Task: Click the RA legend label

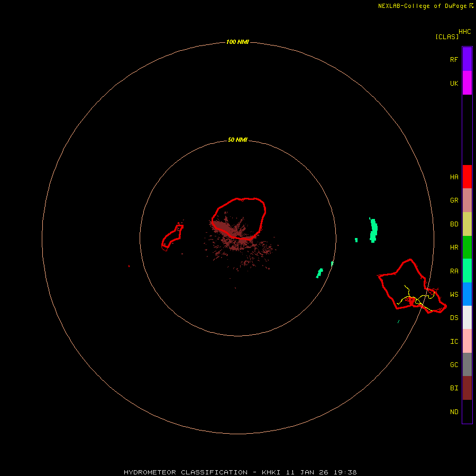Action: tap(454, 271)
